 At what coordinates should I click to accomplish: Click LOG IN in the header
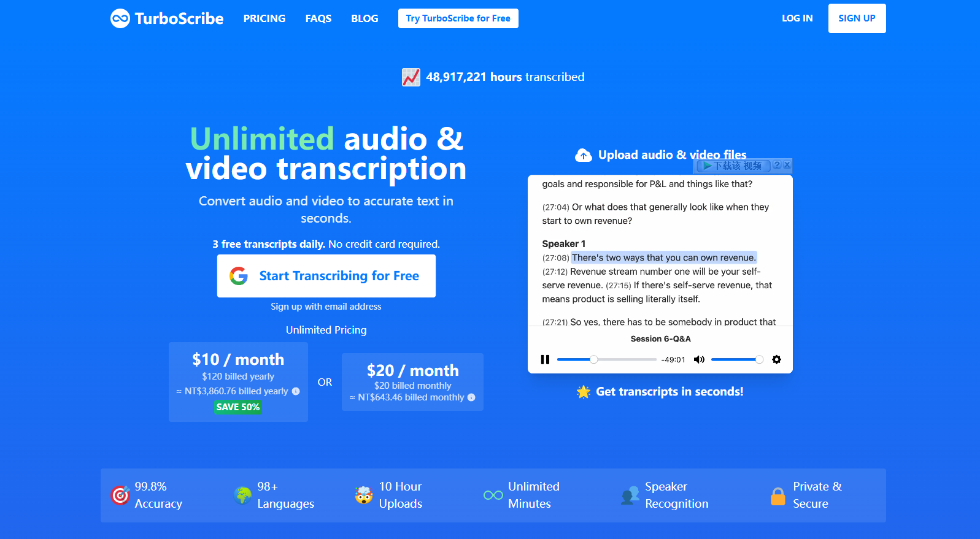pos(797,18)
